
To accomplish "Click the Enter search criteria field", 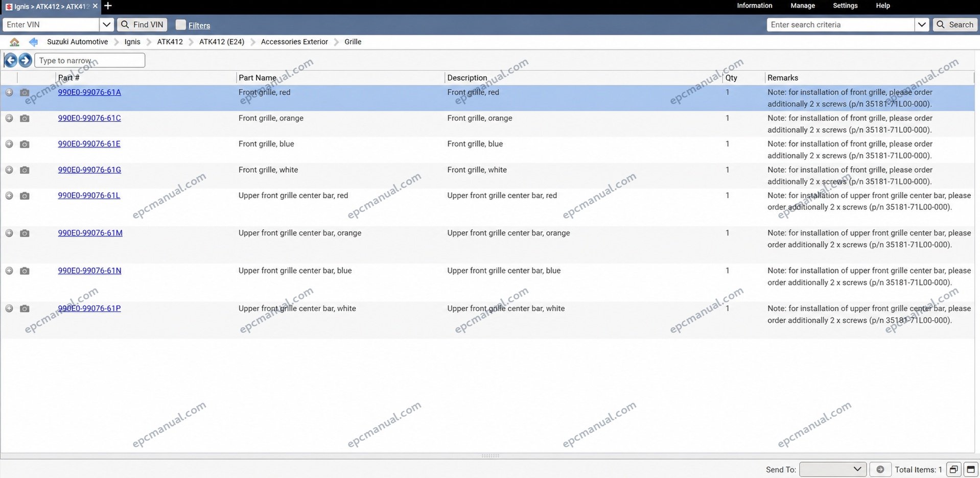I will coord(841,25).
